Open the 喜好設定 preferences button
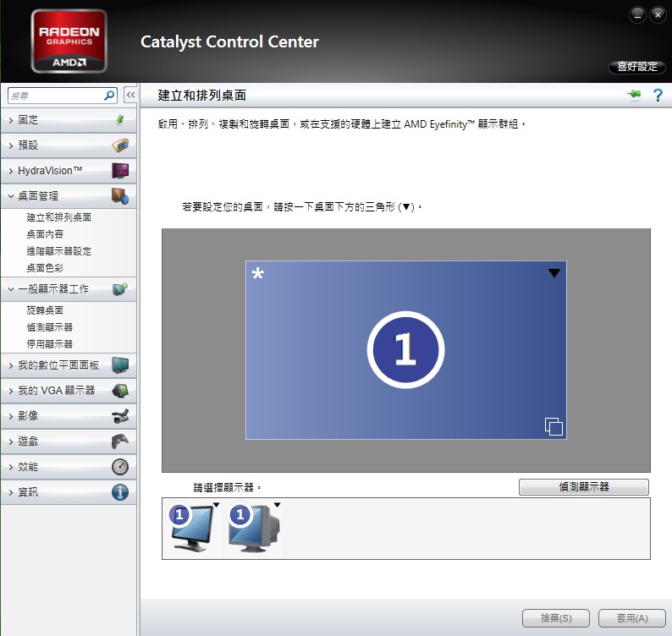 click(x=636, y=66)
